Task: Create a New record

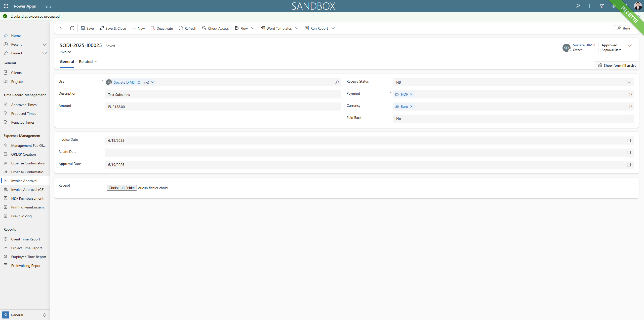Action: click(x=138, y=28)
